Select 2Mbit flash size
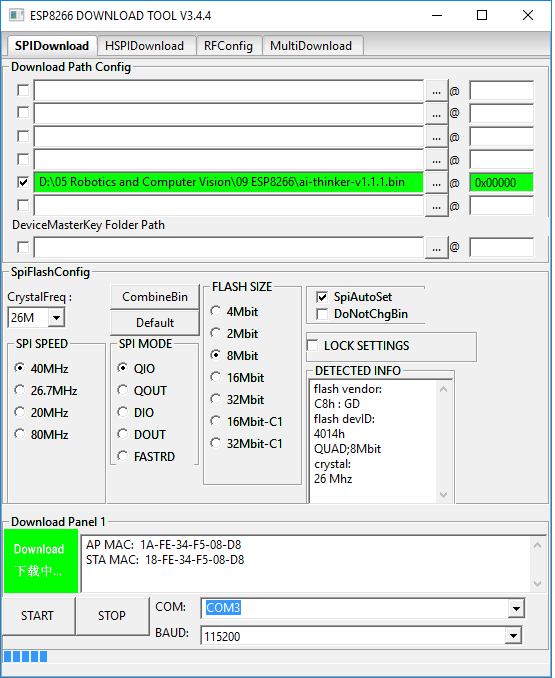 click(234, 333)
